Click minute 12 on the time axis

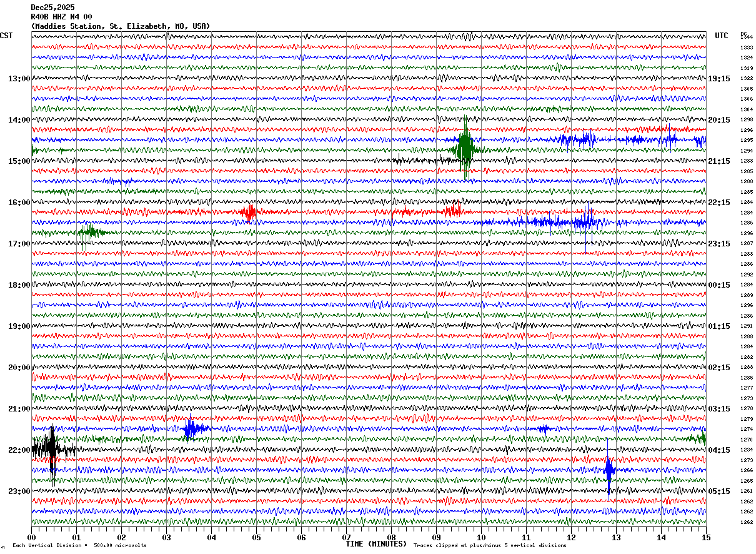571,538
